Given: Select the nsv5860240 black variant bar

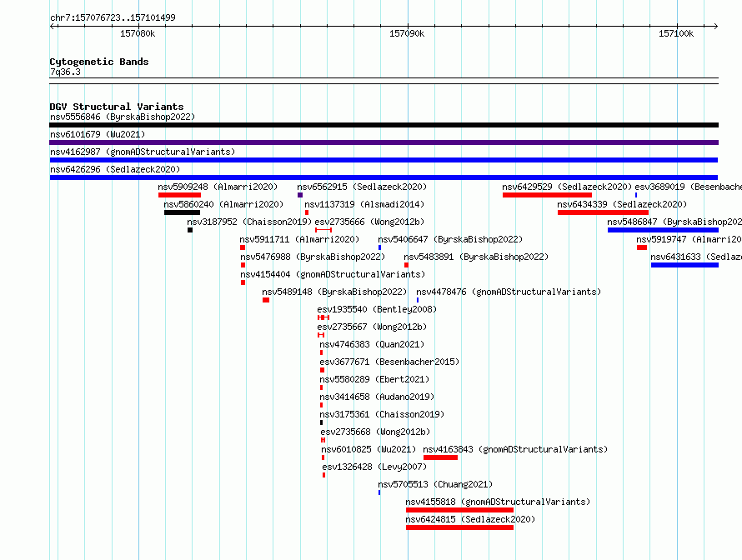Looking at the screenshot, I should pos(182,212).
